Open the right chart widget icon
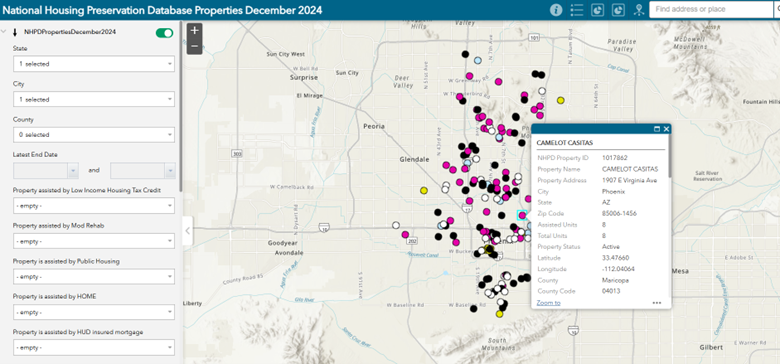Image resolution: width=780 pixels, height=364 pixels. click(x=618, y=10)
